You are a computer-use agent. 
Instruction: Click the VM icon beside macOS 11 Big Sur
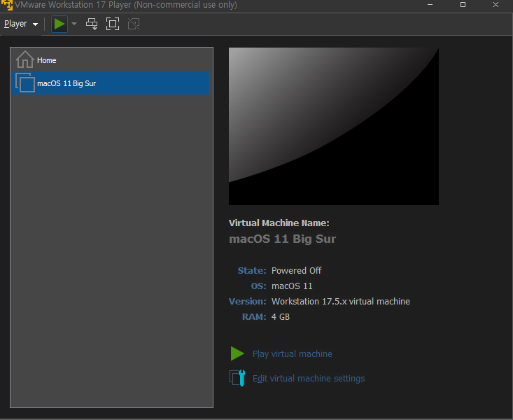point(25,83)
